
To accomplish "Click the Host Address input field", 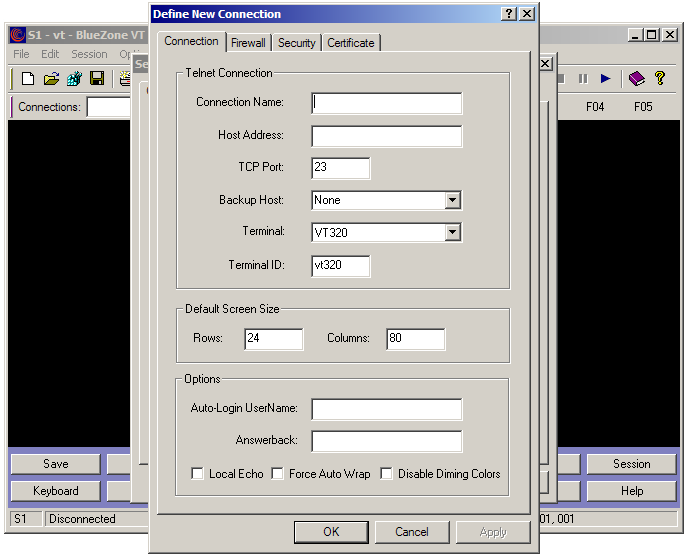I will pyautogui.click(x=386, y=136).
